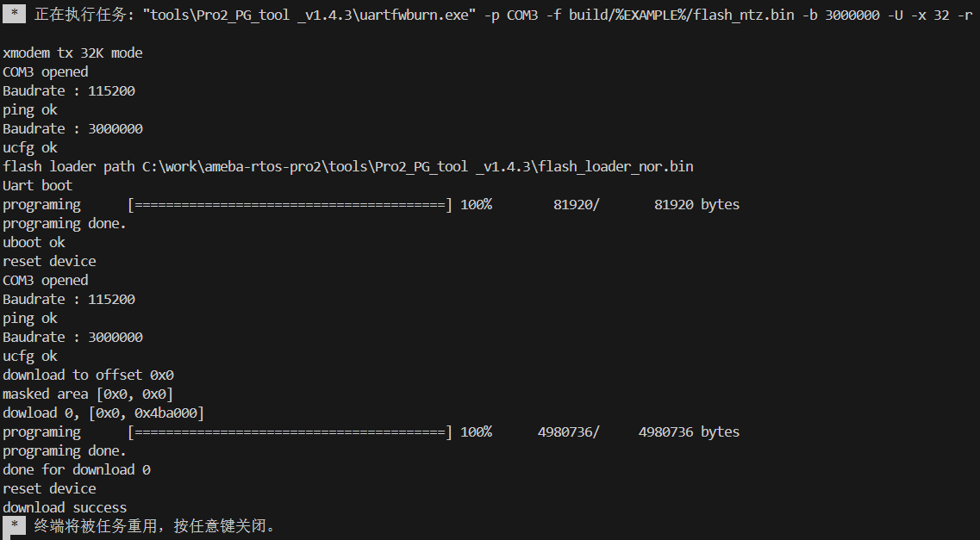The width and height of the screenshot is (980, 540).
Task: Click the 'download success' message
Action: [x=65, y=507]
